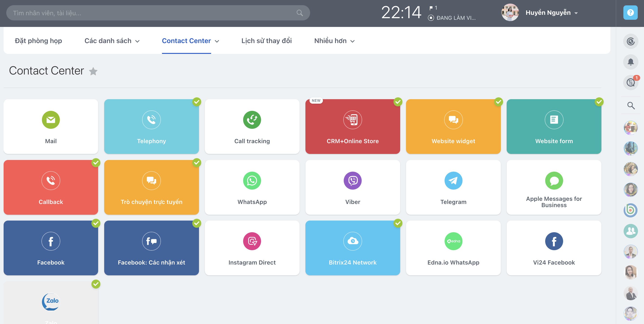Screen dimensions: 644x324
Task: Open Huyền Nguyễn user menu arrow
Action: [576, 13]
